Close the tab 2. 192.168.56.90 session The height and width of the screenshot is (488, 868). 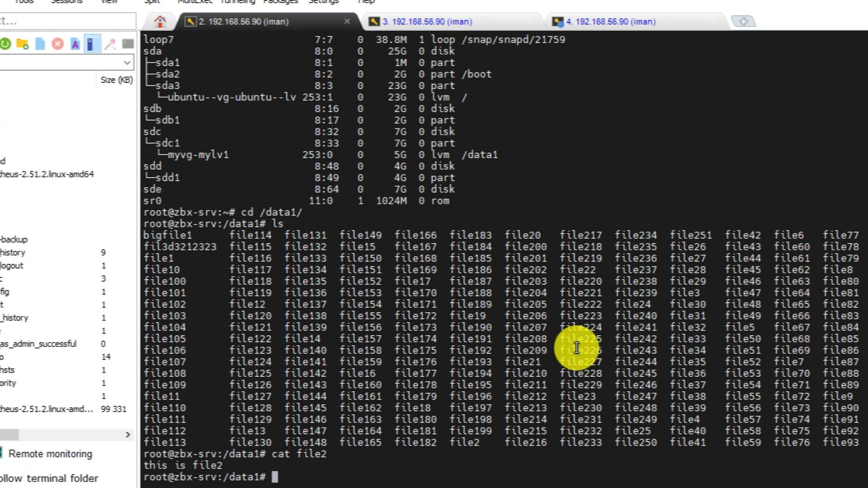[x=347, y=21]
